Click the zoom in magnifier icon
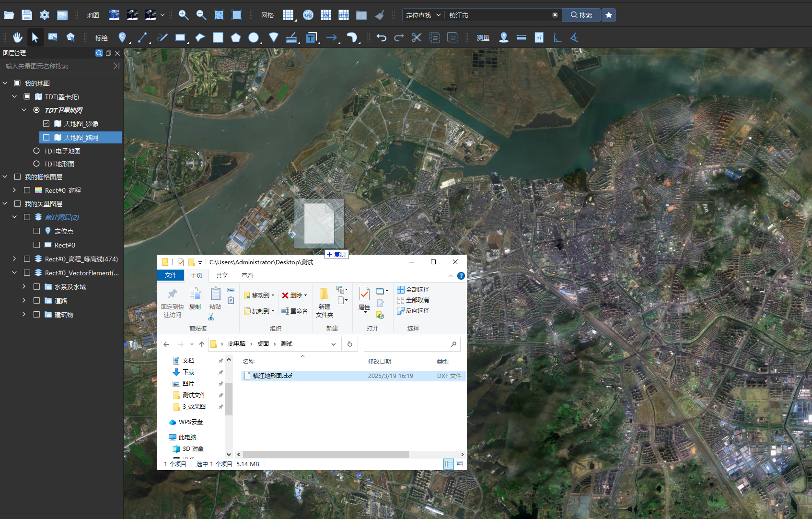812x519 pixels. [183, 15]
